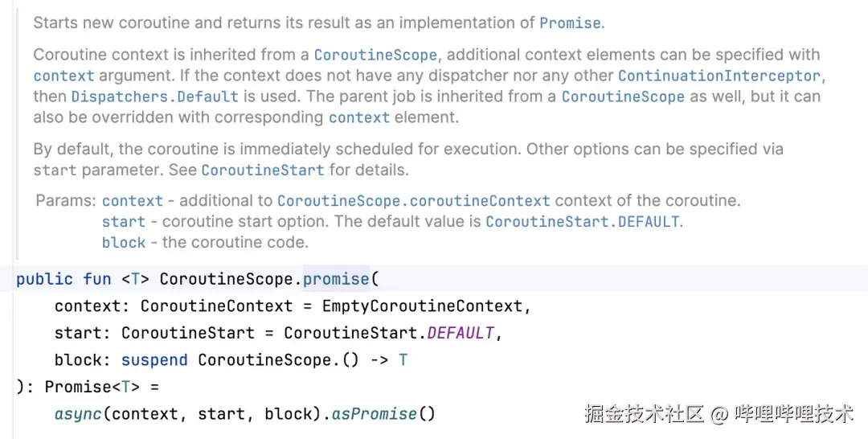This screenshot has width=868, height=439.
Task: Click the highlighted promise function name
Action: point(336,280)
